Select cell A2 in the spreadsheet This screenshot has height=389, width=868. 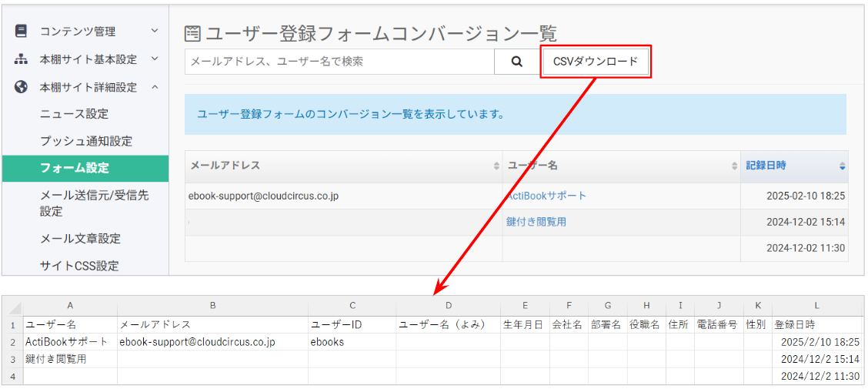tap(70, 342)
